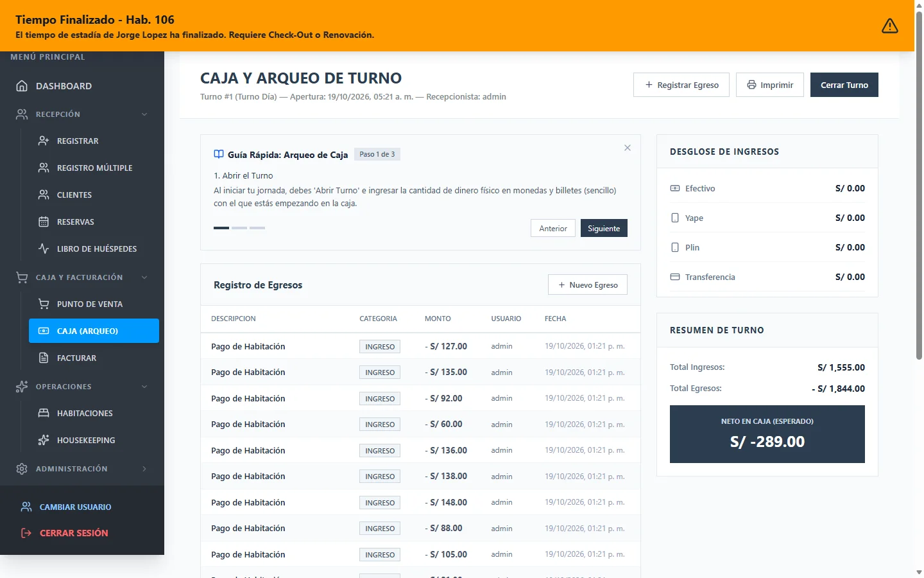Click the Facturar document icon
This screenshot has height=578, width=924.
(44, 358)
